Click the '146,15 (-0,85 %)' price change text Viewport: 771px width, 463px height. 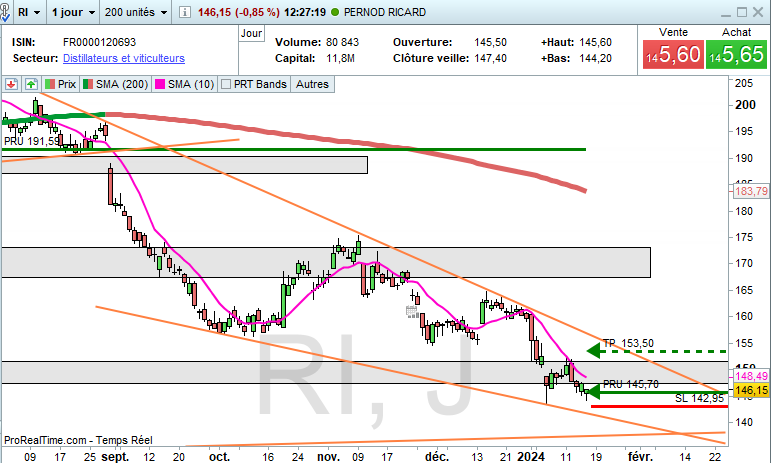238,12
